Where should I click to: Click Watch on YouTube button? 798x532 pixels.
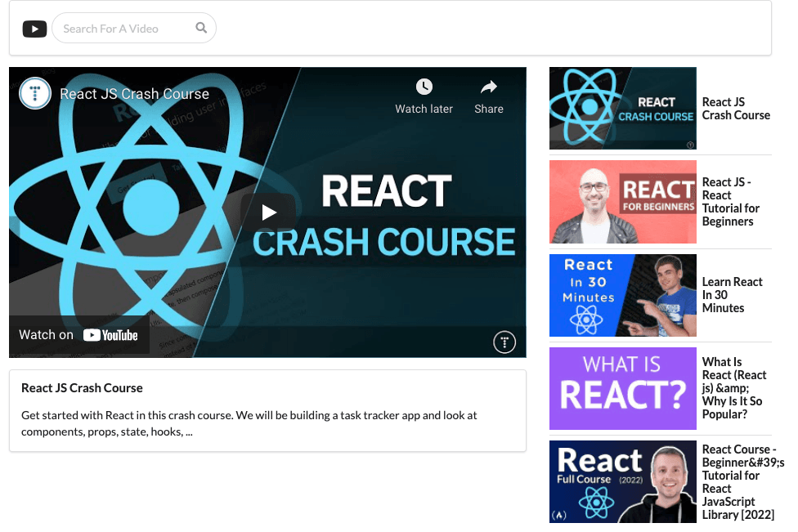click(78, 335)
